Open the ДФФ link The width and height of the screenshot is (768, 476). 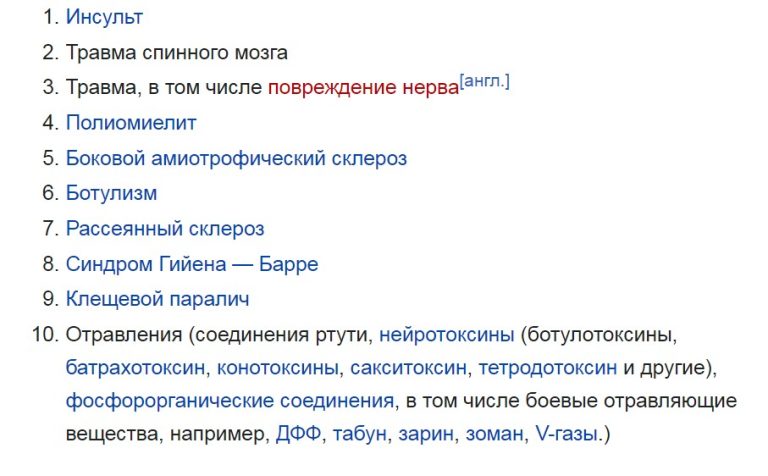299,434
